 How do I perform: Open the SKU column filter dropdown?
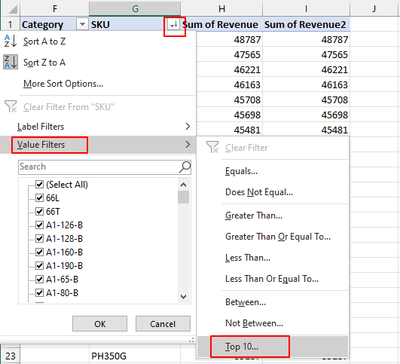click(173, 24)
